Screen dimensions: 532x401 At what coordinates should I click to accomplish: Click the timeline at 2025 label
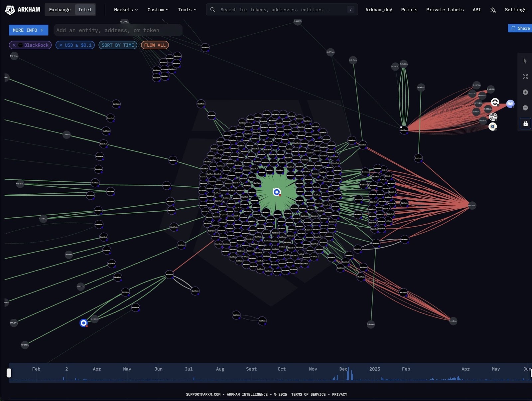click(374, 369)
